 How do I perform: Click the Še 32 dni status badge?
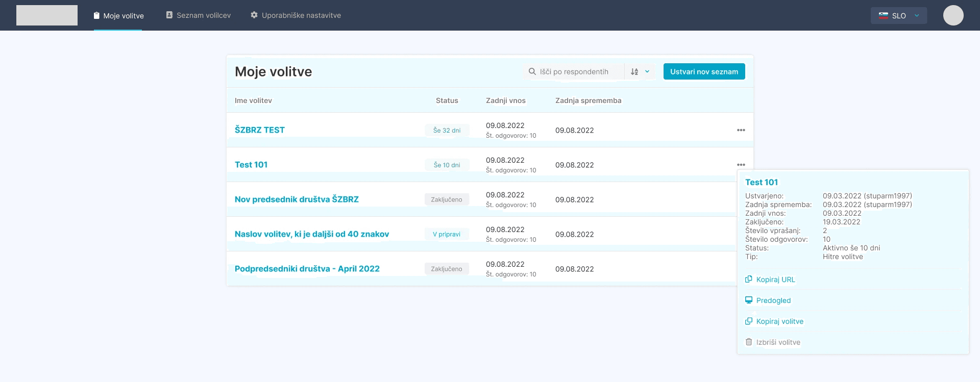pyautogui.click(x=447, y=130)
